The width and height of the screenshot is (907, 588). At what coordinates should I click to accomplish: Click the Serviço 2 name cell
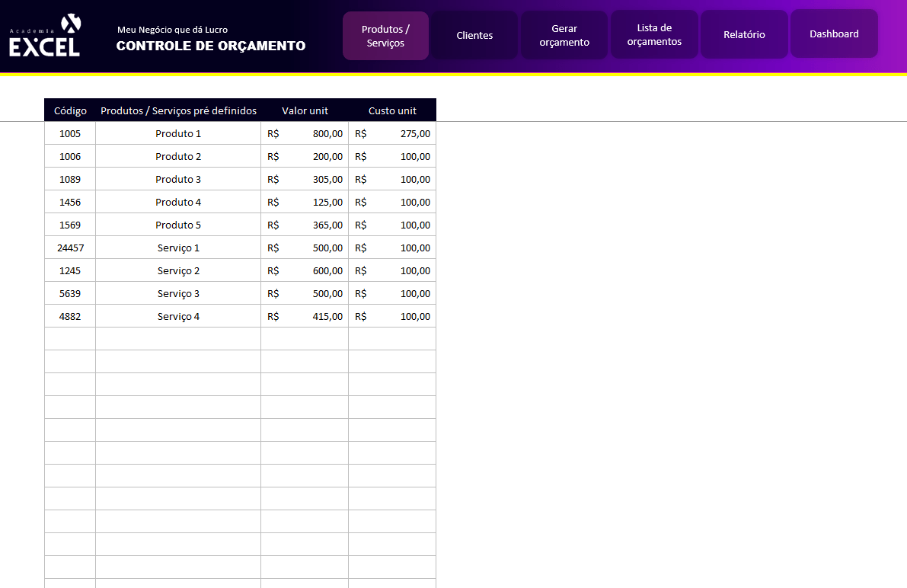tap(178, 271)
